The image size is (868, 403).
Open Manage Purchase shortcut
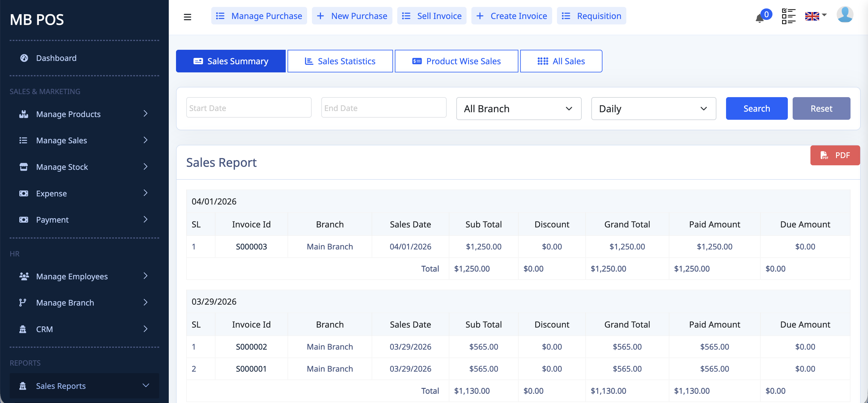(x=259, y=16)
